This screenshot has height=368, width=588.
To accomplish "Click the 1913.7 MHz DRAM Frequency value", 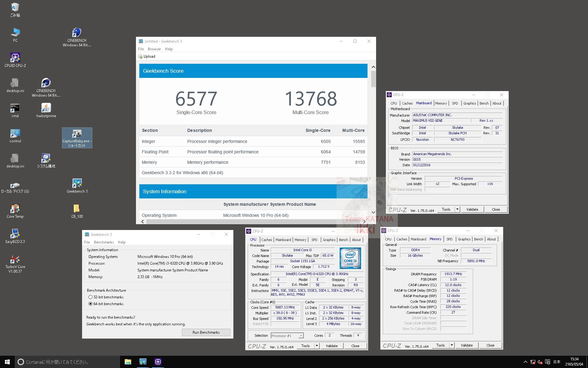I will tap(453, 274).
